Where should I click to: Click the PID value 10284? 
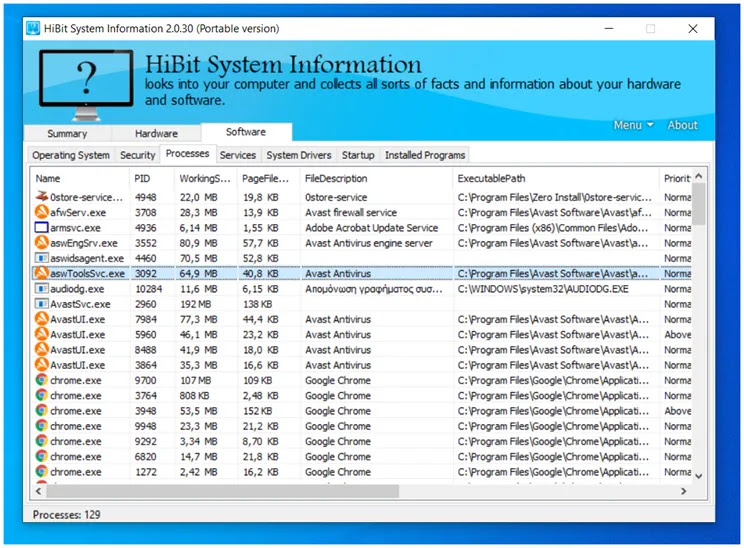[x=149, y=288]
